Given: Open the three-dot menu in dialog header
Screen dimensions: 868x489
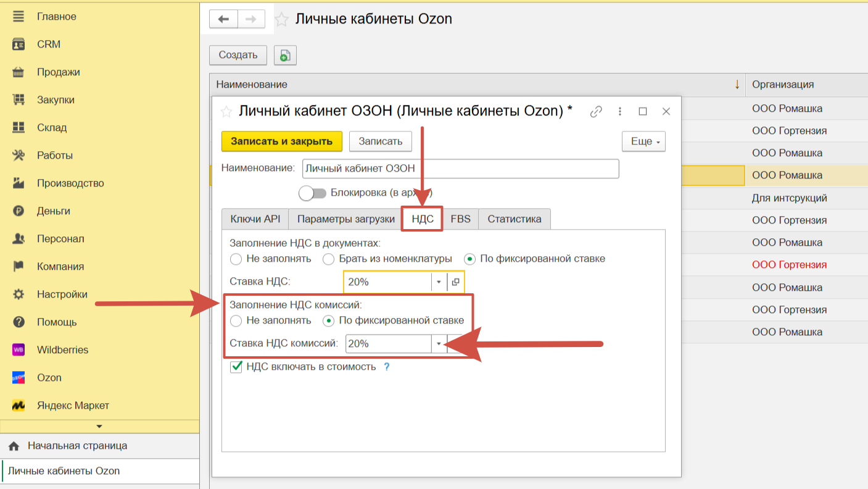Looking at the screenshot, I should tap(619, 112).
